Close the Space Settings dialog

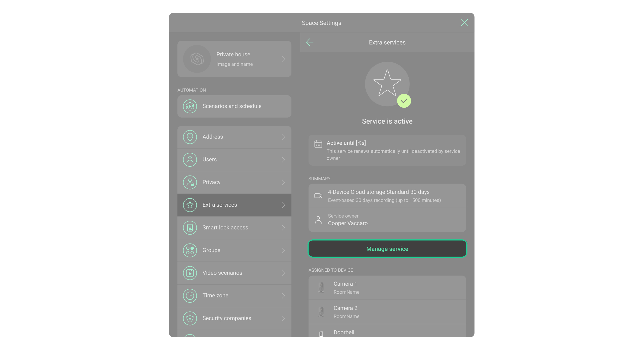coord(464,23)
